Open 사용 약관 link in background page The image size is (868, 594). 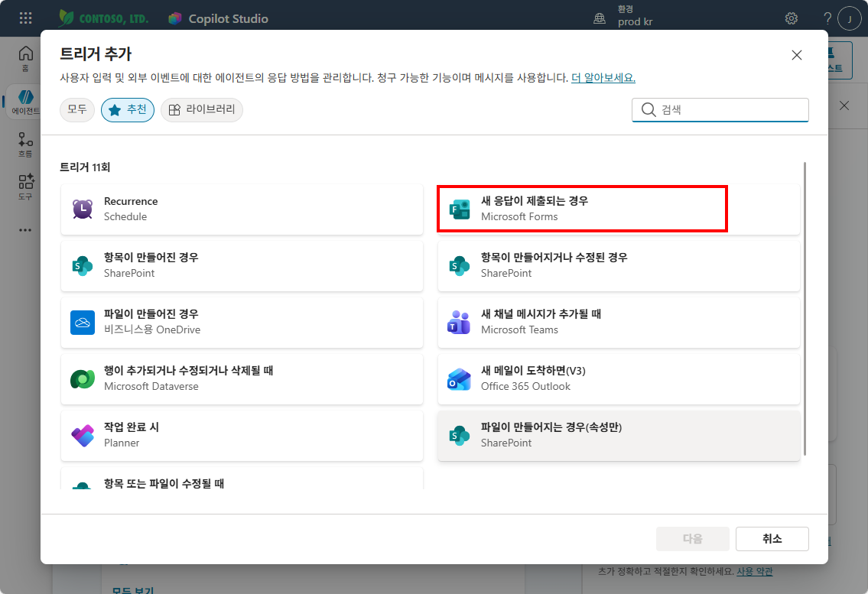(754, 571)
